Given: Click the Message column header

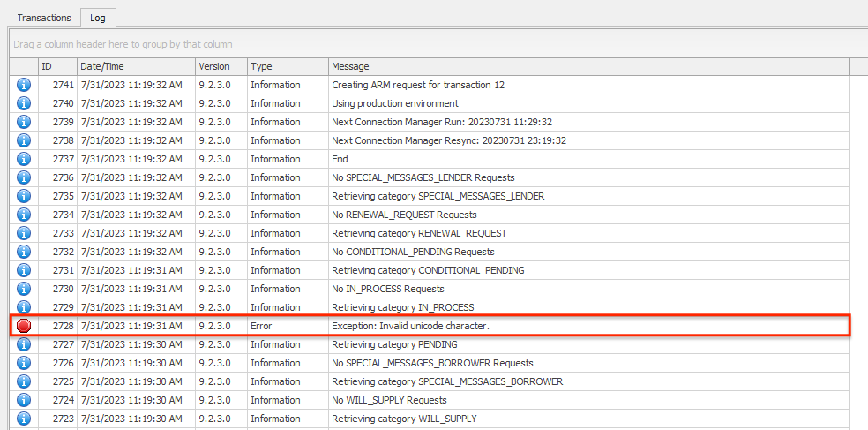Looking at the screenshot, I should (587, 66).
